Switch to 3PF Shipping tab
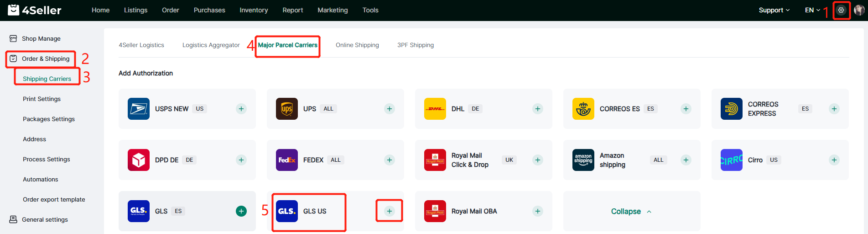The width and height of the screenshot is (868, 234). tap(416, 45)
